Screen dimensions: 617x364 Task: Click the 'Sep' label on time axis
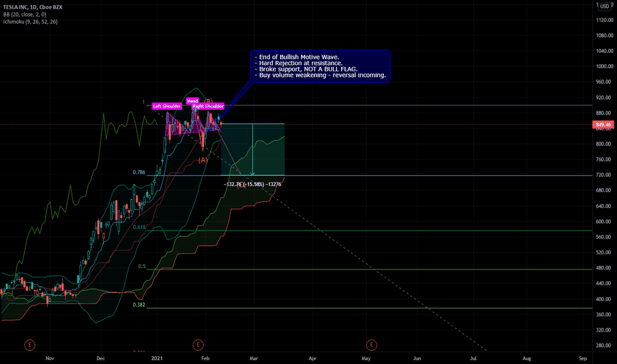583,359
